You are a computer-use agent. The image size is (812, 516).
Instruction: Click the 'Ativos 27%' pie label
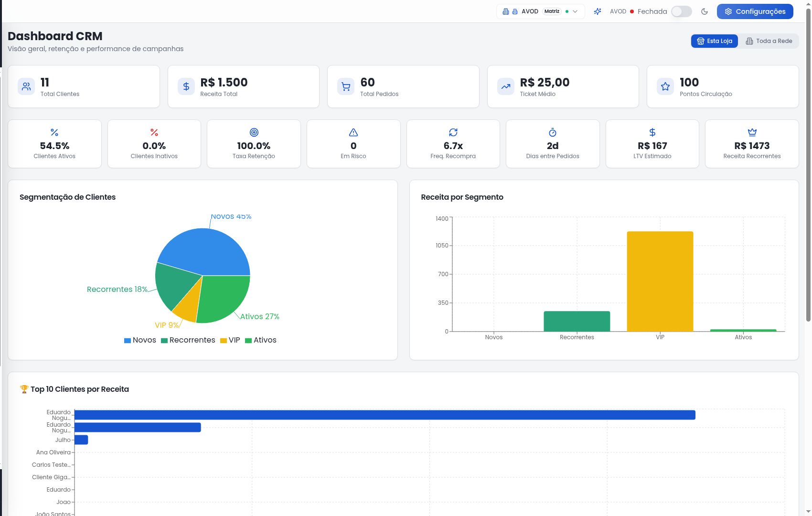coord(260,317)
